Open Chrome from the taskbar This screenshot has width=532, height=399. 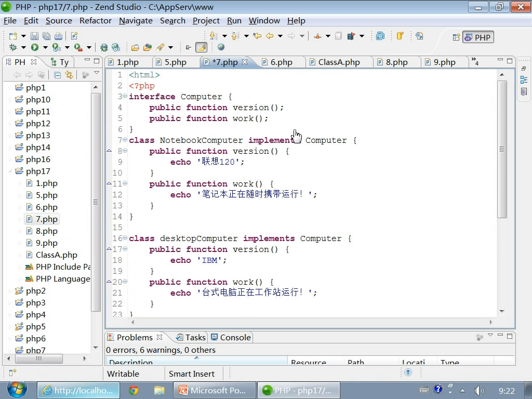[134, 391]
